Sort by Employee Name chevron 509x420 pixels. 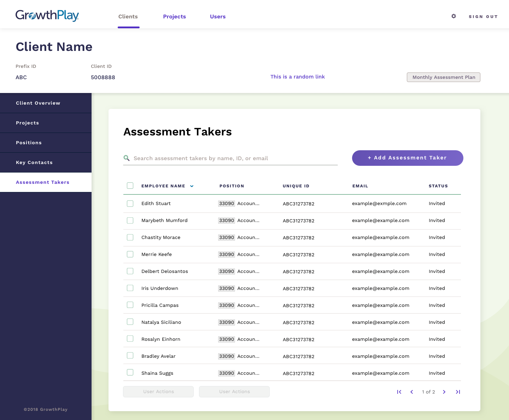tap(192, 186)
